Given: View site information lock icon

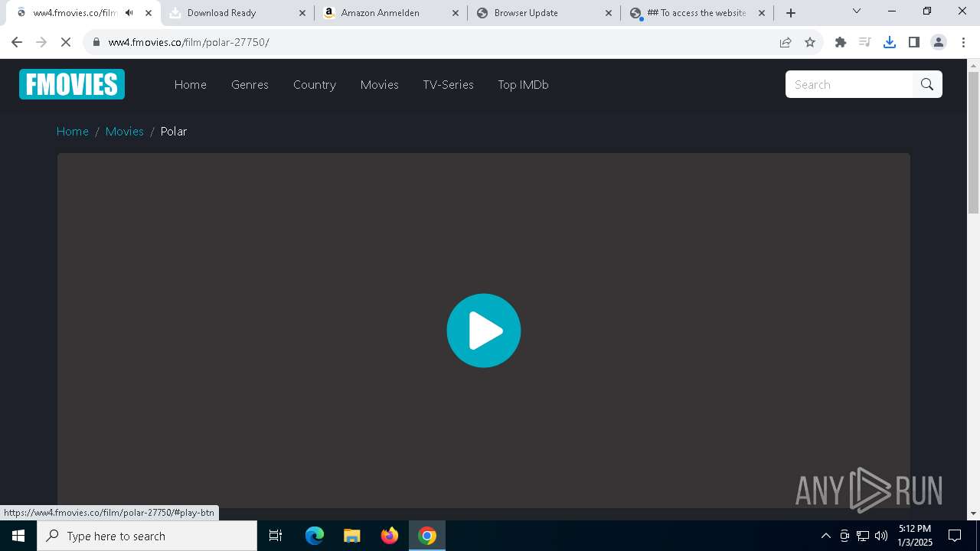Looking at the screenshot, I should point(96,42).
